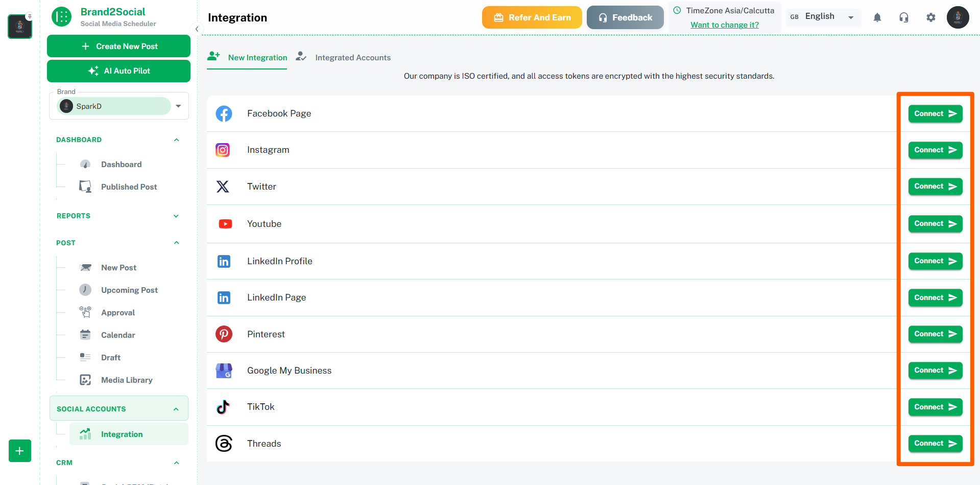The width and height of the screenshot is (980, 485).
Task: Collapse the POST section
Action: pyautogui.click(x=177, y=243)
